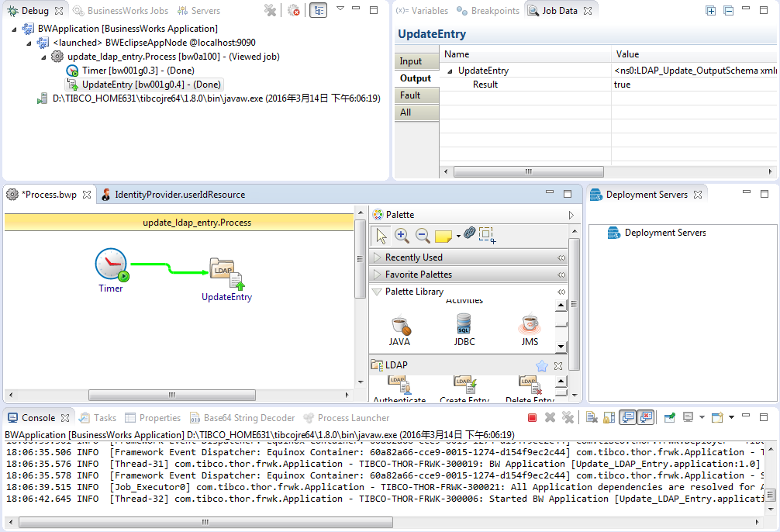Pick the LDAP Create Entry activity icon

click(x=465, y=385)
